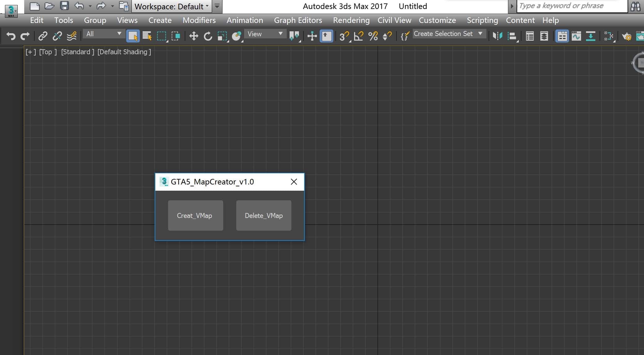Open the 3ds Max application menu button
644x355 pixels.
point(11,11)
